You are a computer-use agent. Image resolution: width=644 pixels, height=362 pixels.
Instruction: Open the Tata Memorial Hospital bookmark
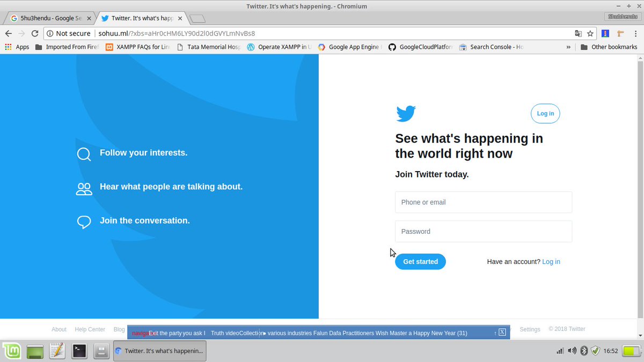tap(208, 47)
